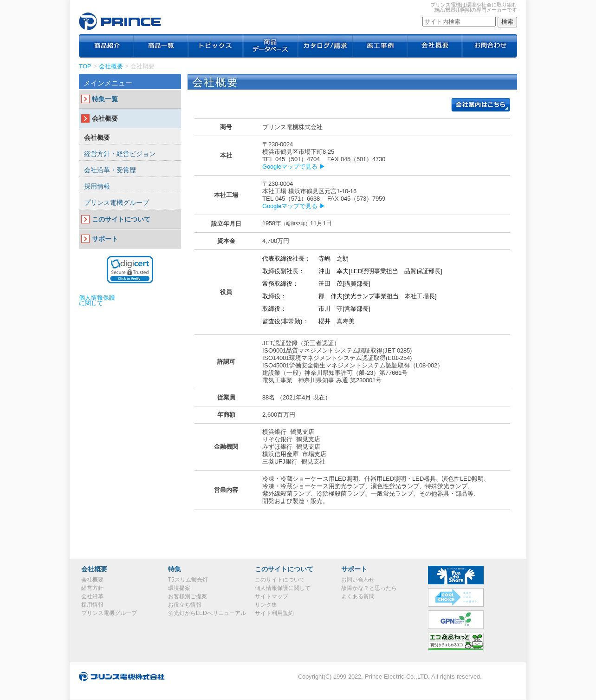Screen dimensions: 596x700
Task: Open the 施工事例 navigation tab
Action: [x=380, y=46]
